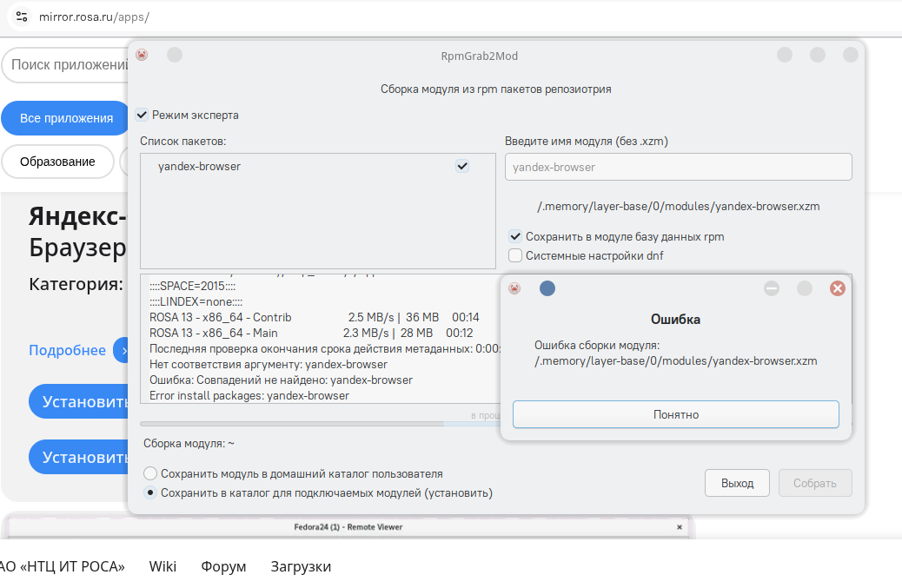
Task: Open site info icon in browser address bar
Action: click(x=21, y=17)
